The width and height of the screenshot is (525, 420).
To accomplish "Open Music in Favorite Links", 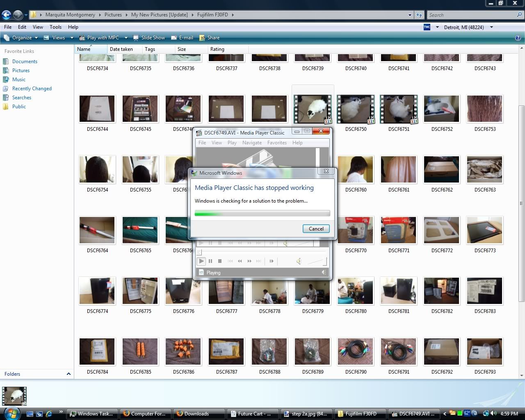I will (x=19, y=80).
